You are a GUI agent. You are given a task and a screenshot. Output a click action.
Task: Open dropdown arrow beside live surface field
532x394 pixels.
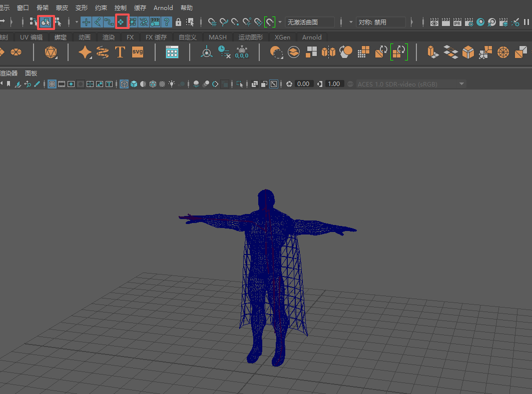(280, 22)
